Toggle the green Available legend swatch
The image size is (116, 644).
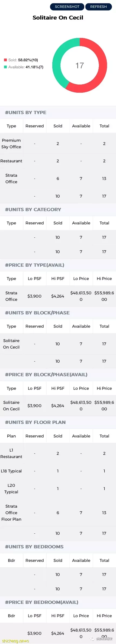pyautogui.click(x=5, y=67)
